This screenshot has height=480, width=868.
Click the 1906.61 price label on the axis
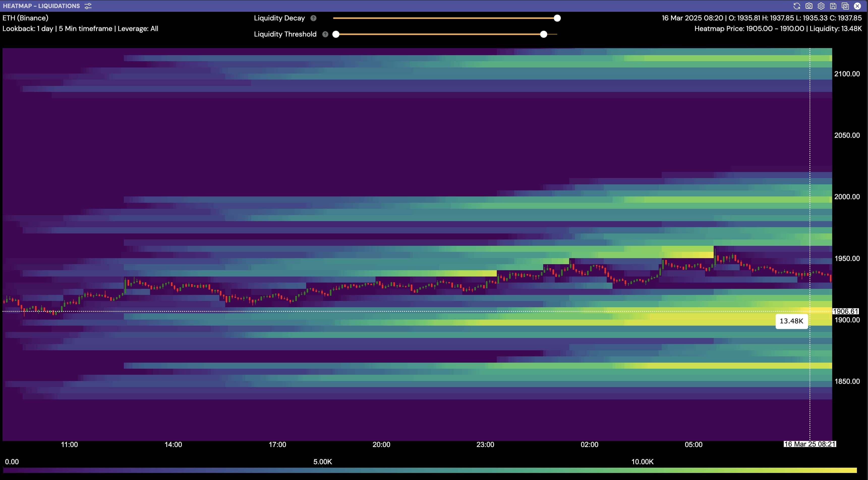845,311
